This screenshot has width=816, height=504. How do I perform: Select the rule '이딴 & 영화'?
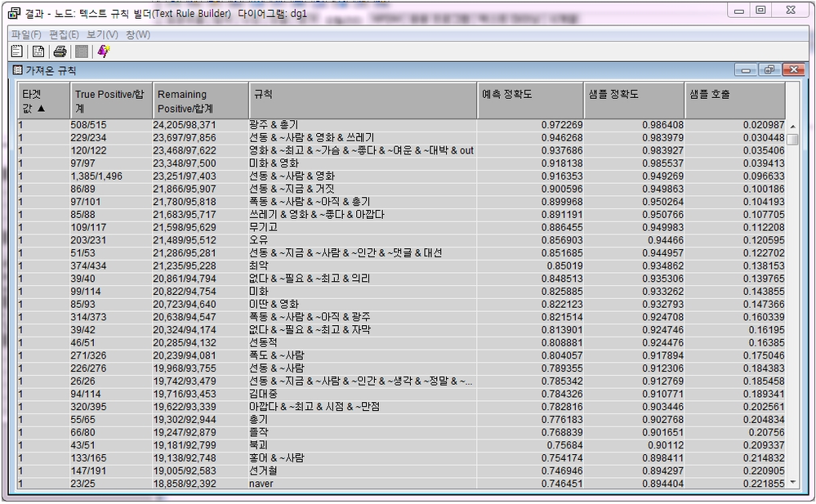tap(274, 305)
